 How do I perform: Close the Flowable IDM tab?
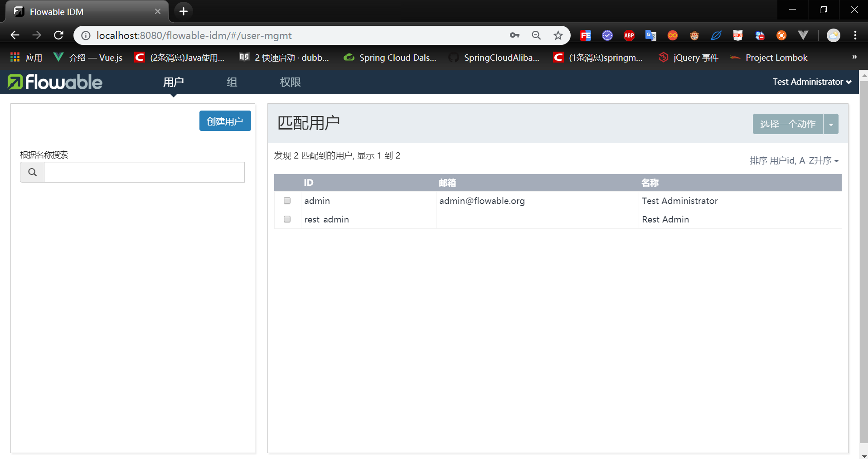point(158,11)
